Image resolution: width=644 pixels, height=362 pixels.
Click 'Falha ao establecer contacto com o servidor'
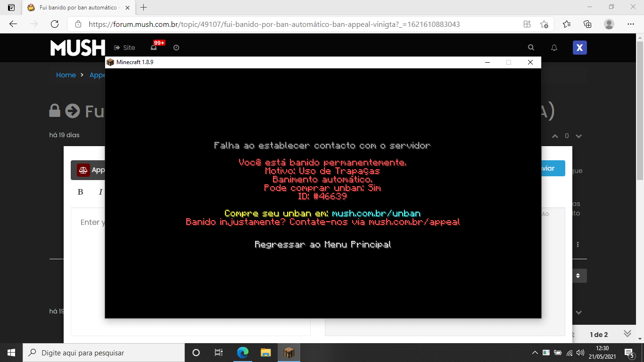[322, 146]
